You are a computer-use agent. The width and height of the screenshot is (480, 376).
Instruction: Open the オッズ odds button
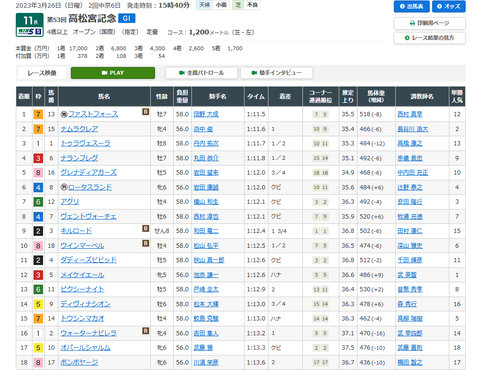click(x=449, y=6)
